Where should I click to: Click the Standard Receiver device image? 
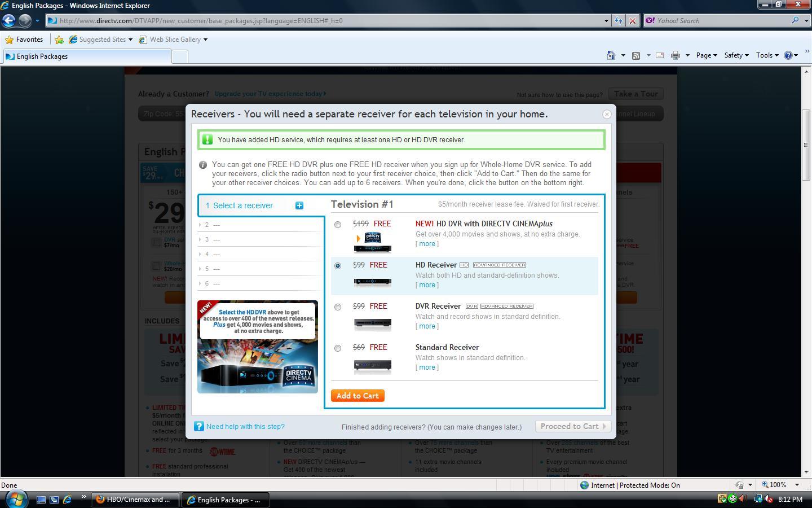coord(372,366)
